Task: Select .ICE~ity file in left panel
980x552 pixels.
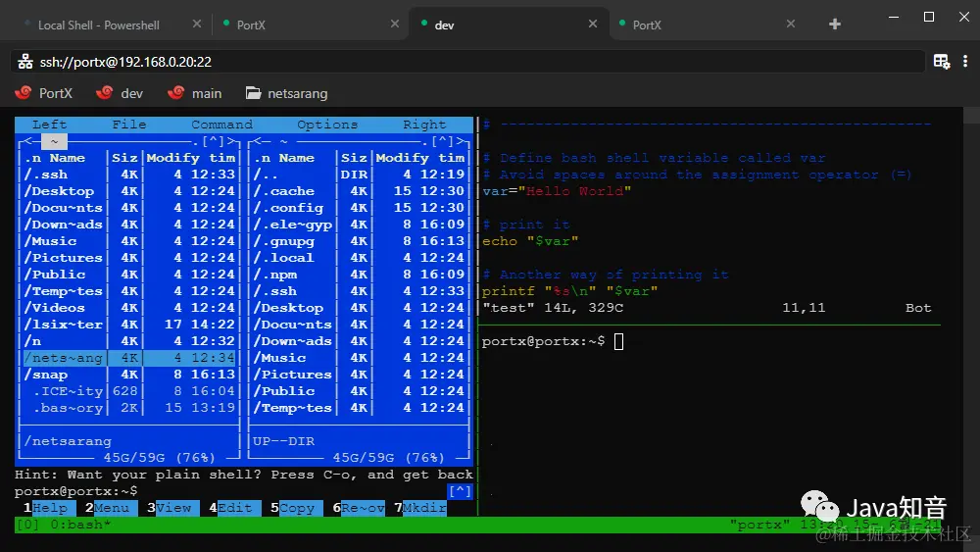Action: [x=129, y=391]
